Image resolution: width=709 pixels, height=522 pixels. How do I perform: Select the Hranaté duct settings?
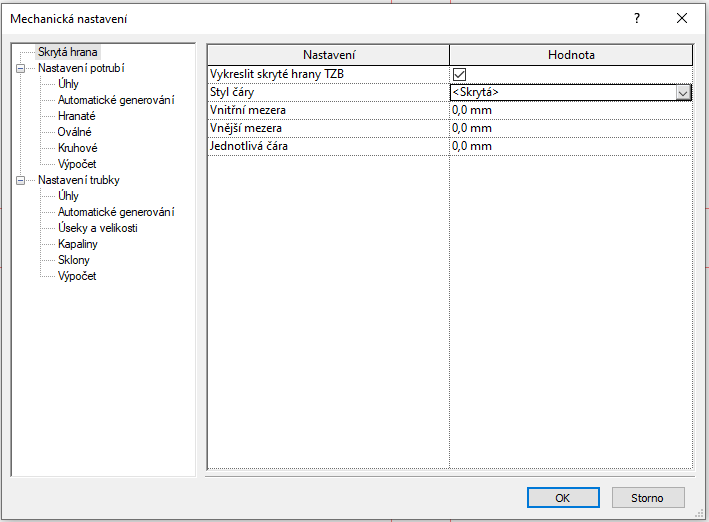point(77,116)
